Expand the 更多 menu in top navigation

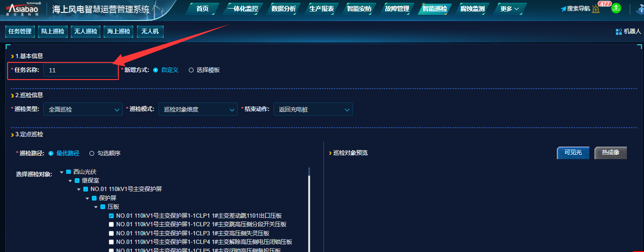[509, 9]
